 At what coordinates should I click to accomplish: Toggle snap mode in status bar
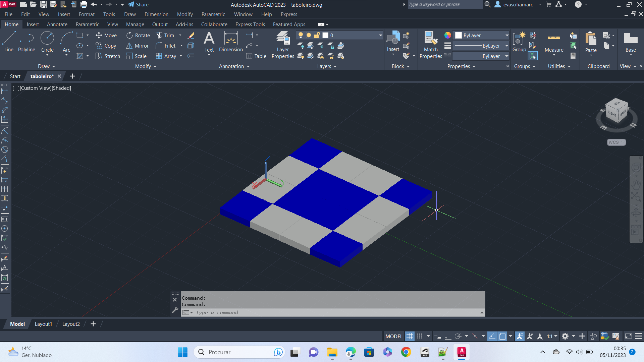420,336
